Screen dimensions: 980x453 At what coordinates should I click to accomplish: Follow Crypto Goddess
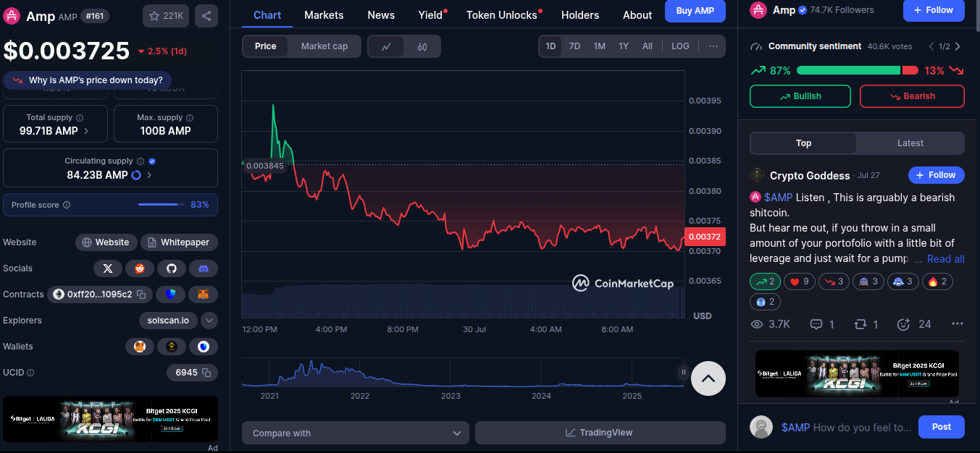click(x=937, y=175)
